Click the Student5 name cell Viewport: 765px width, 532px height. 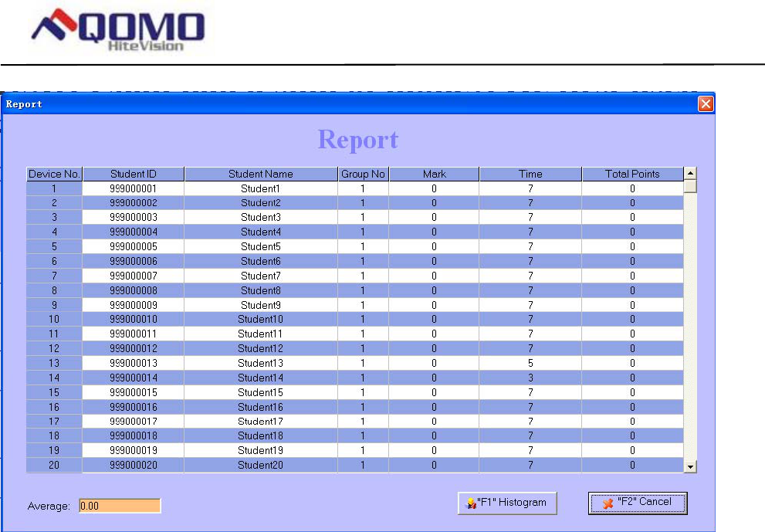(260, 246)
